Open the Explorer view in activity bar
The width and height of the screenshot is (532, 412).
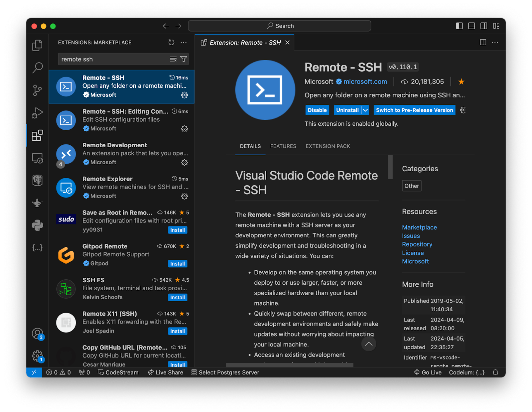(37, 46)
